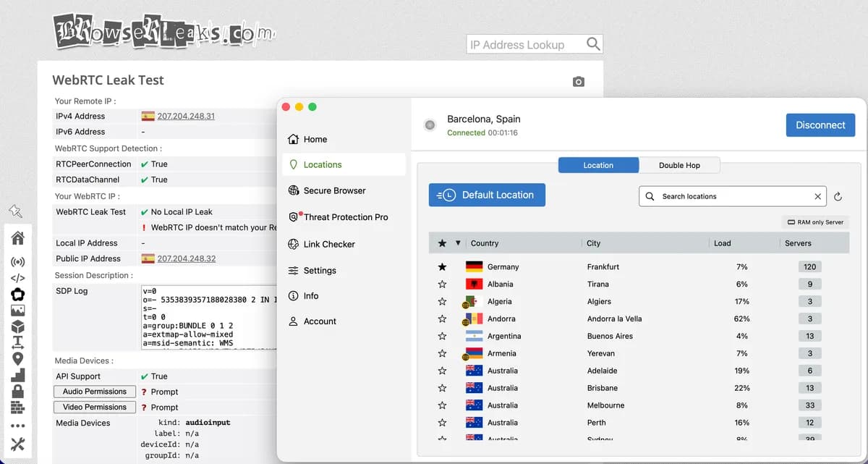The image size is (868, 464).
Task: Click the Audio Permissions button
Action: point(95,392)
